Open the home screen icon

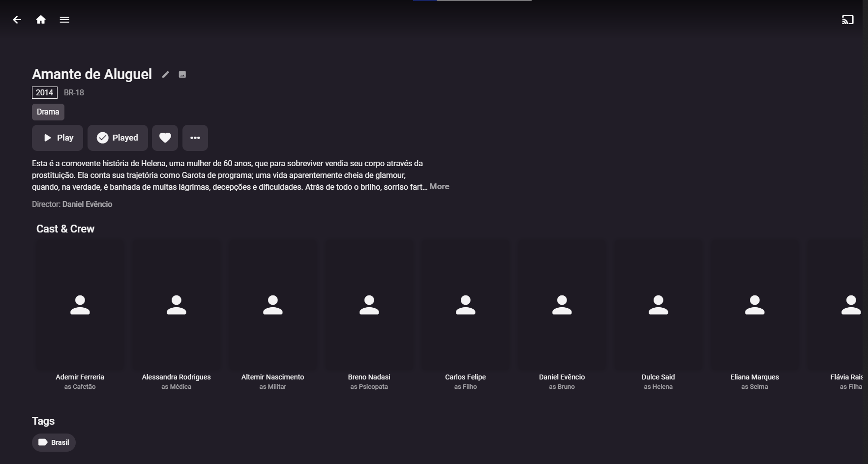41,19
